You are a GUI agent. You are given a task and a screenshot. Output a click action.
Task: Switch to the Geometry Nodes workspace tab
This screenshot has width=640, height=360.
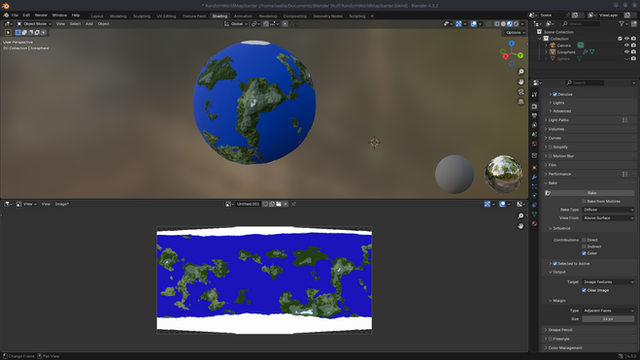pos(328,16)
